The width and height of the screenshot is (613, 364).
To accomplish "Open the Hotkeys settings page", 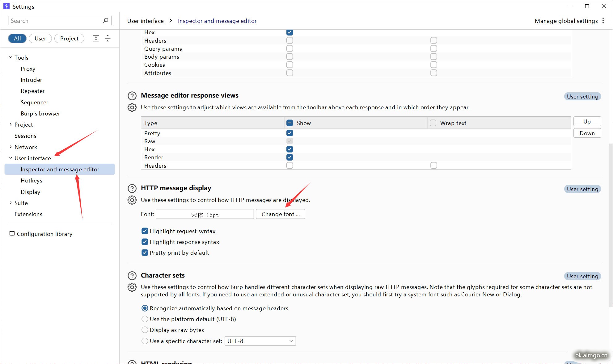I will [32, 181].
